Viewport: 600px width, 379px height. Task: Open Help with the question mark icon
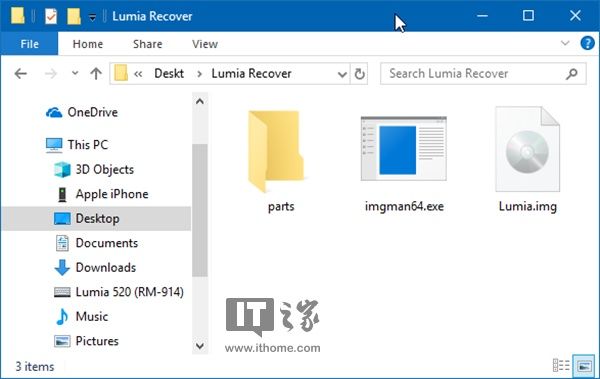coord(587,43)
